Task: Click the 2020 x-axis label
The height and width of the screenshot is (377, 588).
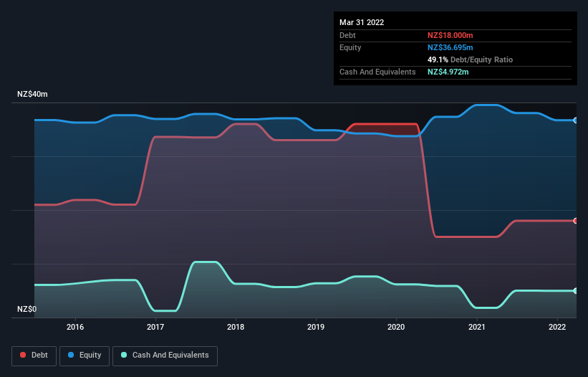Action: pos(396,327)
